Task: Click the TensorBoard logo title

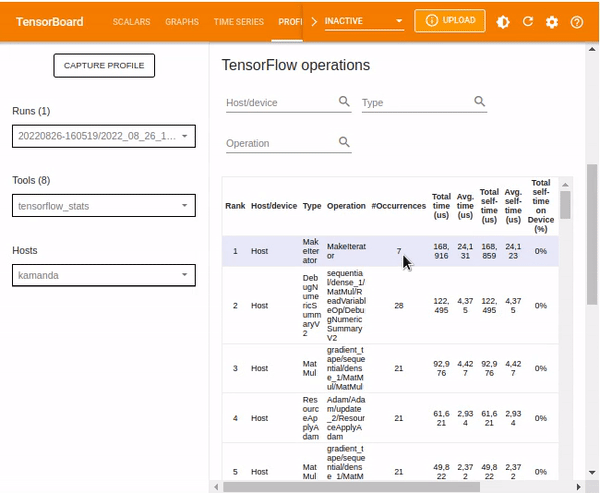Action: coord(50,22)
